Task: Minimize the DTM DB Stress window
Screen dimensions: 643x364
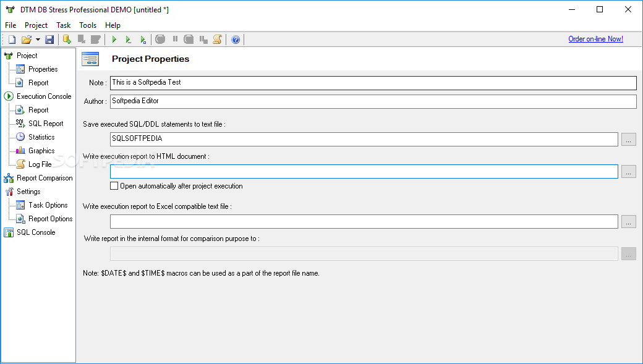Action: coord(572,9)
